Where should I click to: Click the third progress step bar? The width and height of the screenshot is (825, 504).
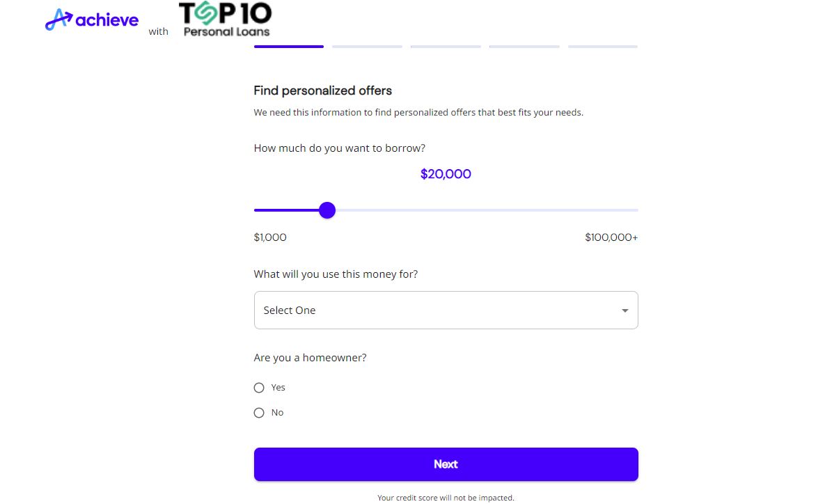click(x=446, y=47)
